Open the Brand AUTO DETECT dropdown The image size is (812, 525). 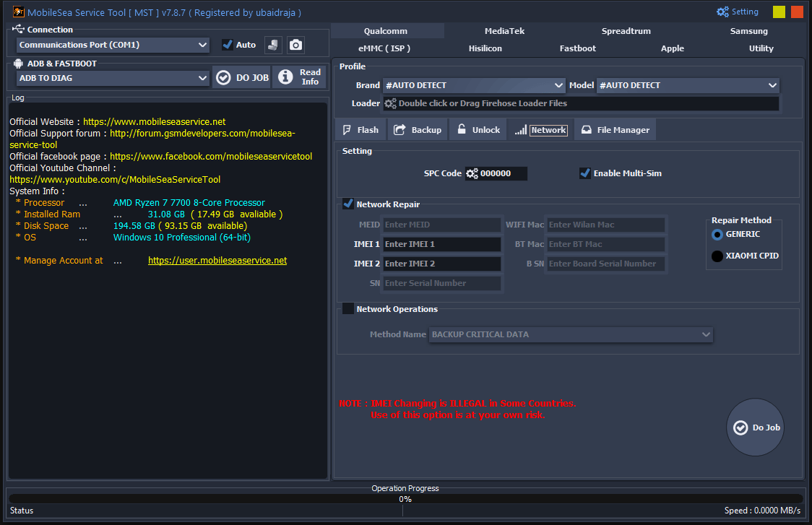(x=558, y=85)
